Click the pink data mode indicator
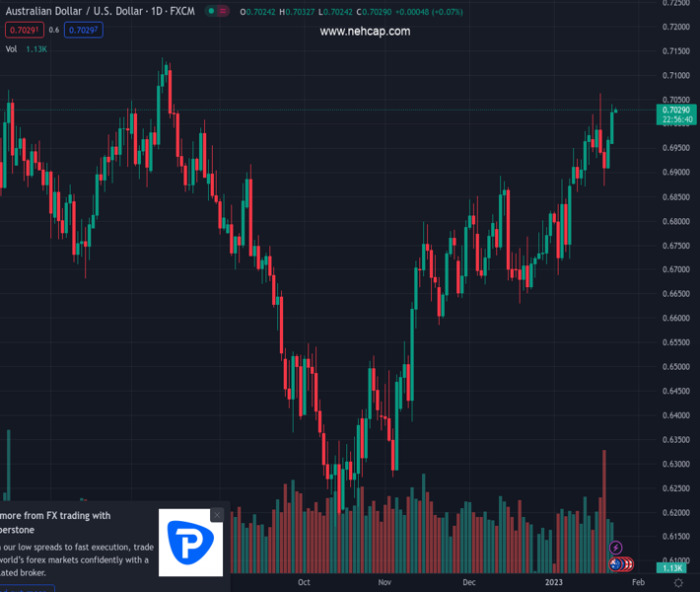The width and height of the screenshot is (700, 592). pyautogui.click(x=226, y=11)
